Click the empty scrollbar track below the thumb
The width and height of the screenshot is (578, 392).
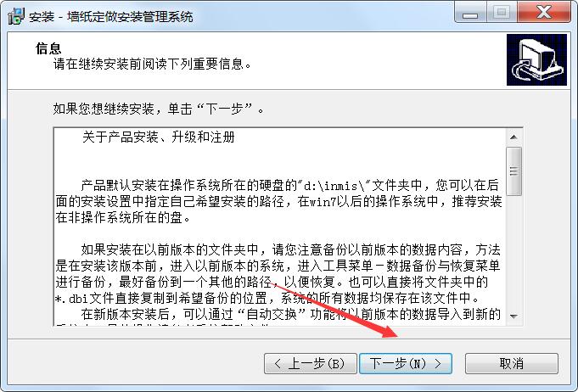[x=513, y=252]
